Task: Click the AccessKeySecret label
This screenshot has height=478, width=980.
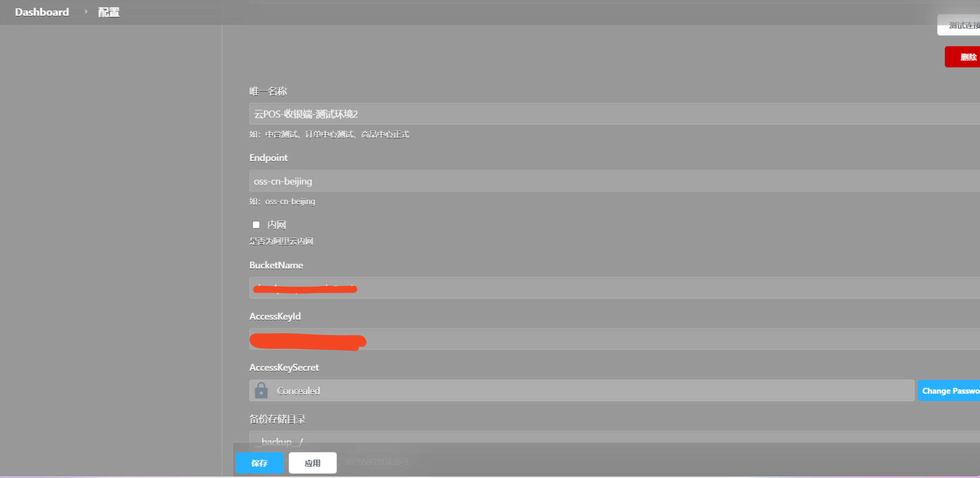Action: pos(284,368)
